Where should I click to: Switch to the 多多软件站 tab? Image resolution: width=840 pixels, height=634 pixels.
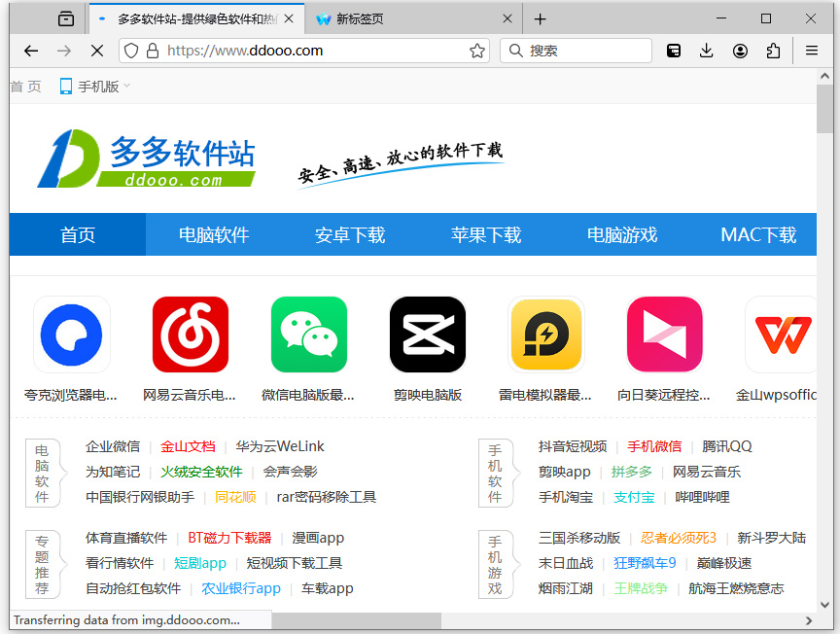pyautogui.click(x=196, y=19)
